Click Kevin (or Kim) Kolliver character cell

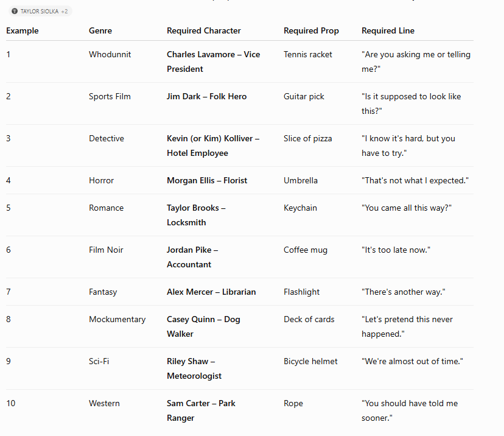tap(213, 146)
